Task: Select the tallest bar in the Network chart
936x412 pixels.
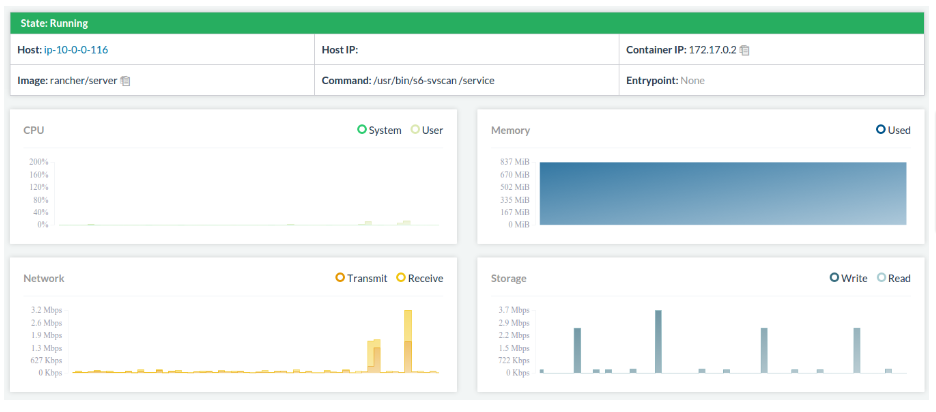Action: [x=408, y=340]
